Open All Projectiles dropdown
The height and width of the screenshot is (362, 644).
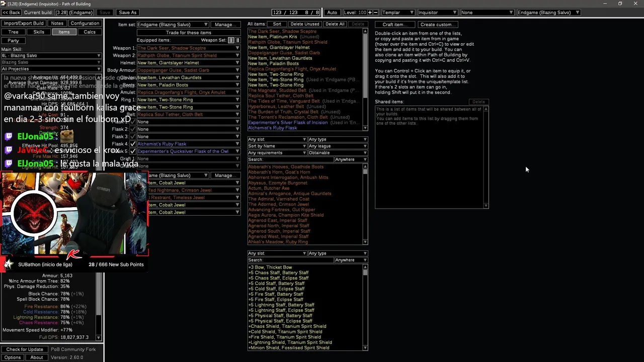(51, 69)
